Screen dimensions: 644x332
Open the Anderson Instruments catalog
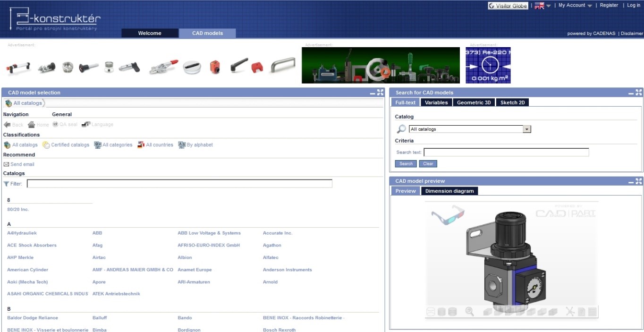(288, 270)
